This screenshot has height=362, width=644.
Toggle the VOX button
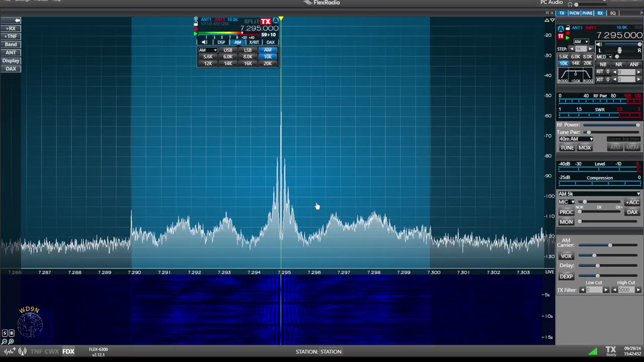(566, 256)
